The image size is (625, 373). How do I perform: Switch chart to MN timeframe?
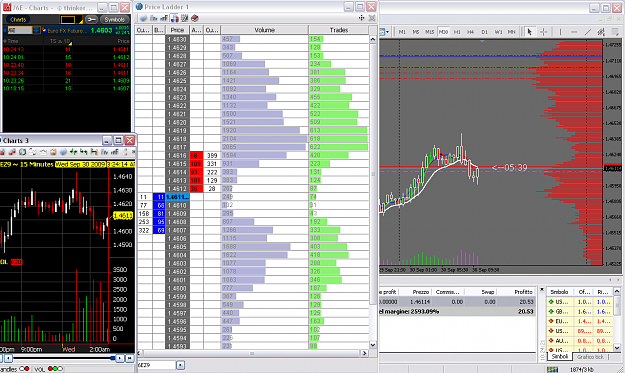[511, 32]
